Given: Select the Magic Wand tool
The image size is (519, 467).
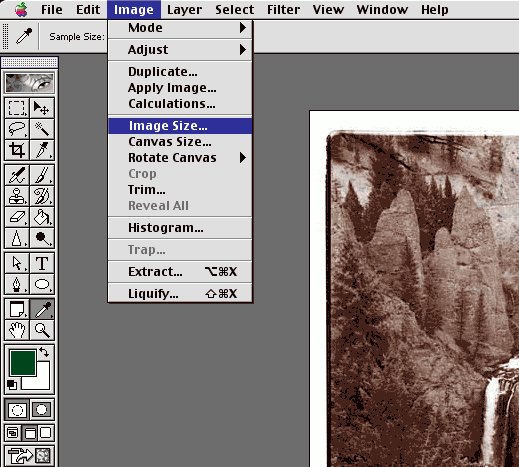Looking at the screenshot, I should pos(42,129).
